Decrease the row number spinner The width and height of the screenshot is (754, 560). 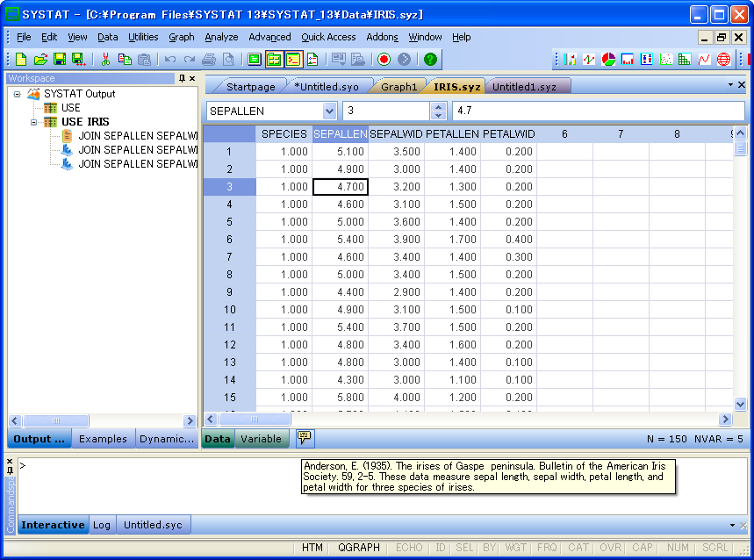pos(438,115)
